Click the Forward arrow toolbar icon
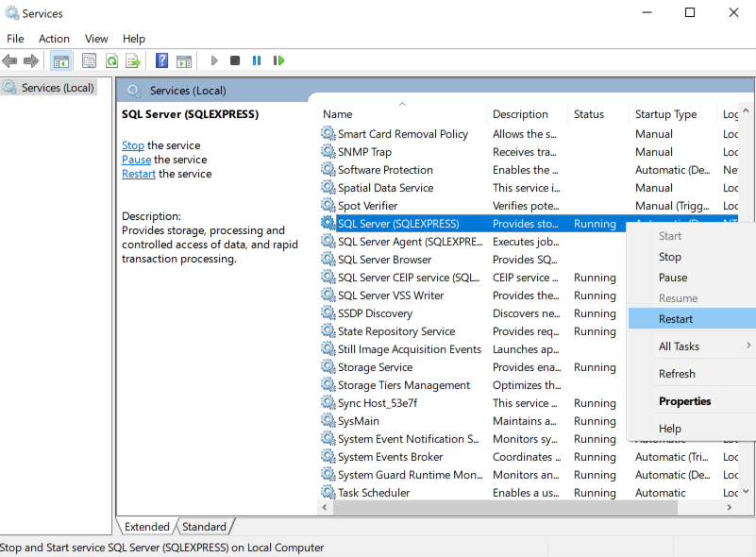Image resolution: width=756 pixels, height=557 pixels. [x=31, y=60]
